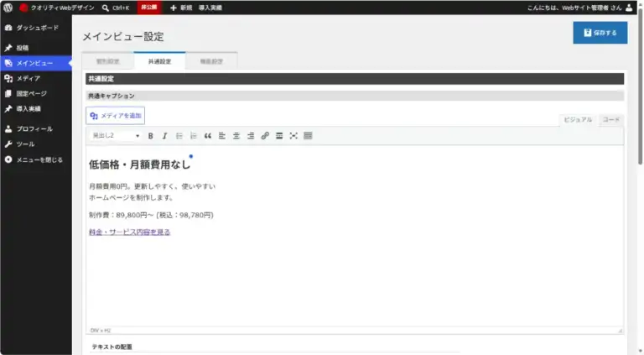Switch editor to ビジュアル mode

[578, 119]
